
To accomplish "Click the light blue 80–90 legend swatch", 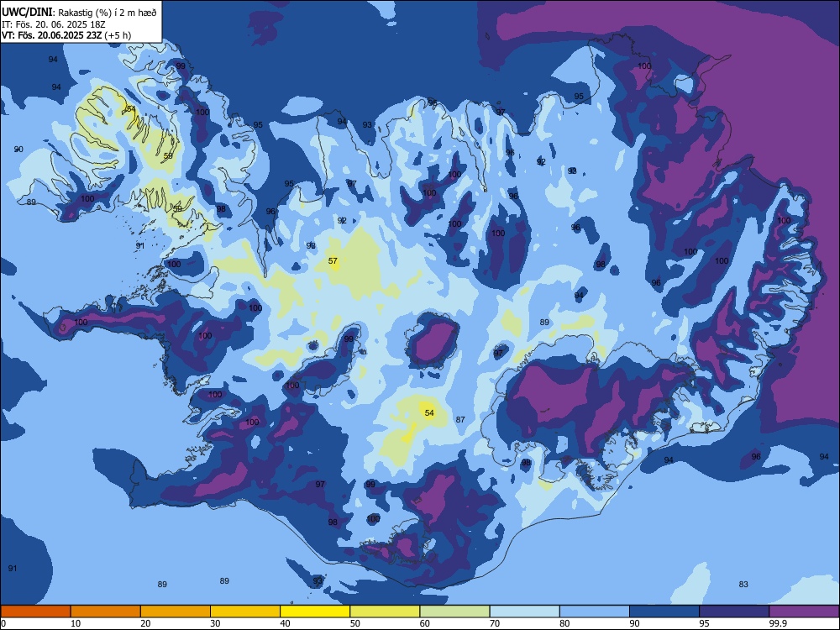I will (595, 612).
